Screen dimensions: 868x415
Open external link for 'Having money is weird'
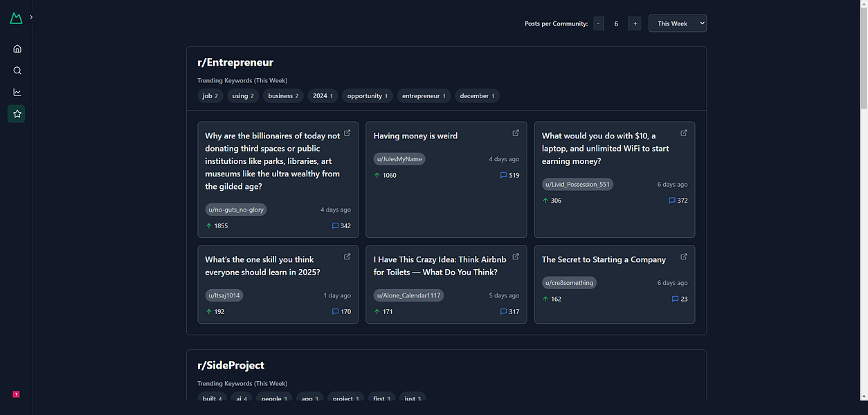click(x=516, y=133)
